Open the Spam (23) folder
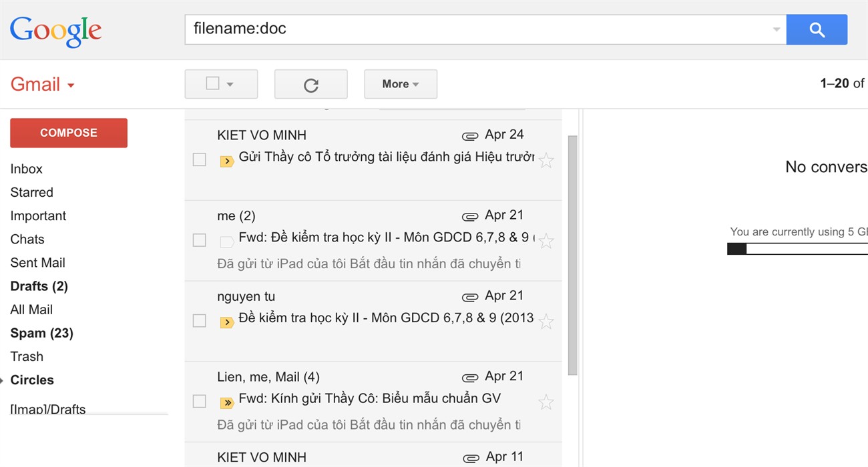 pos(41,333)
